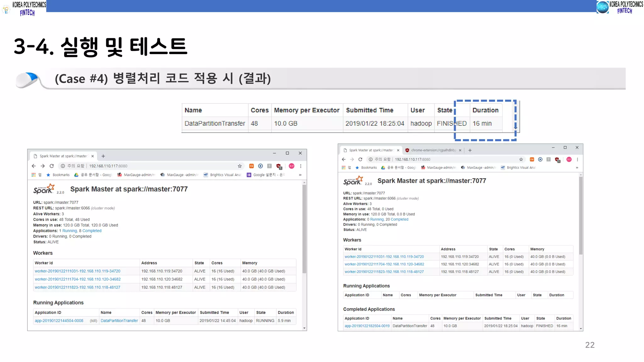The height and width of the screenshot is (362, 644).
Task: Click gray T extension icon in left browser
Action: pyautogui.click(x=269, y=166)
